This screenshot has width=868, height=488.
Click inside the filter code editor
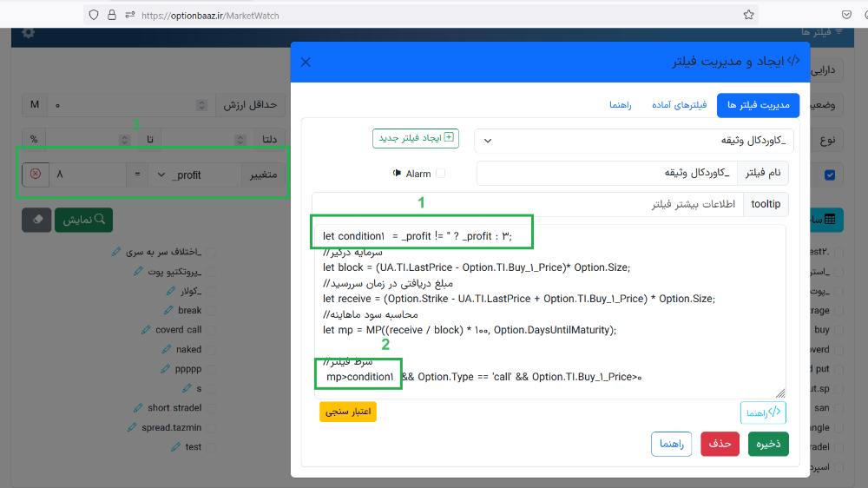point(549,312)
